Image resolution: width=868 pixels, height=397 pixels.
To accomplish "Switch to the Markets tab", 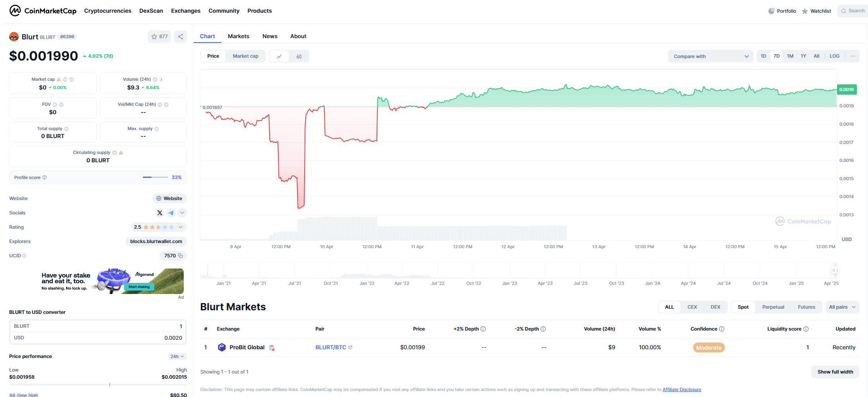I will 239,36.
